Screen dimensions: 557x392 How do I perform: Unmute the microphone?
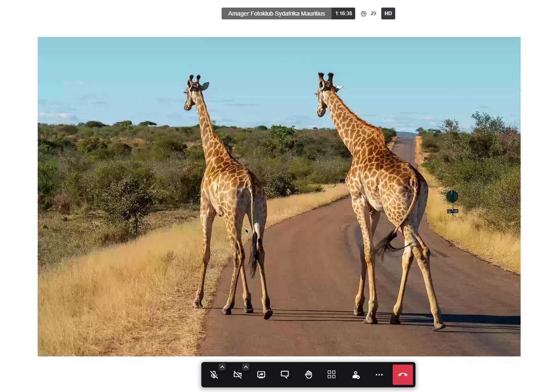point(214,375)
